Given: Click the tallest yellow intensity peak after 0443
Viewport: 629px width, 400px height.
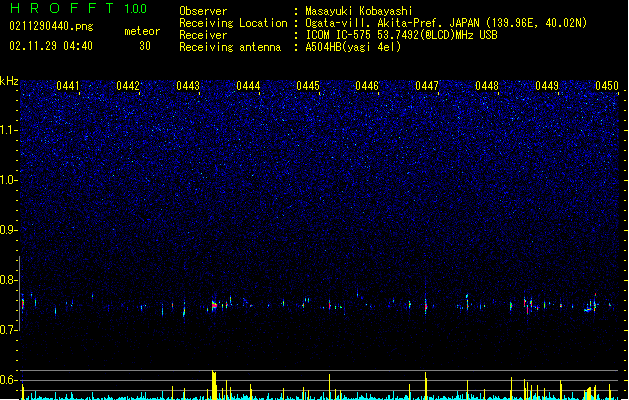Looking at the screenshot, I should tap(214, 385).
